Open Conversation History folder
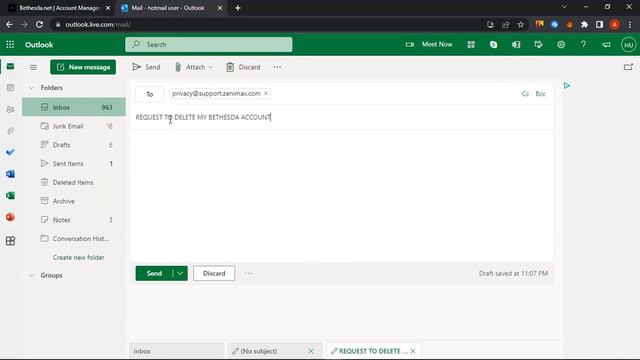Image resolution: width=640 pixels, height=360 pixels. coord(74,239)
